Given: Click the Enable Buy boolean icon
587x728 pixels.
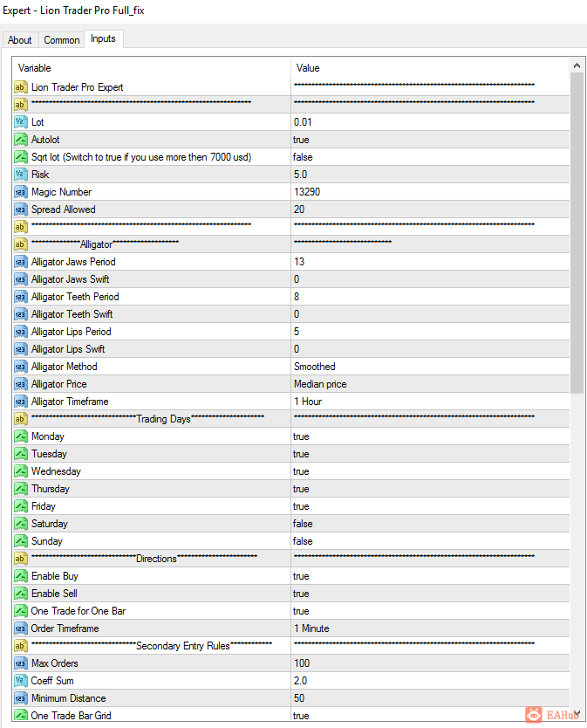Looking at the screenshot, I should pyautogui.click(x=20, y=576).
